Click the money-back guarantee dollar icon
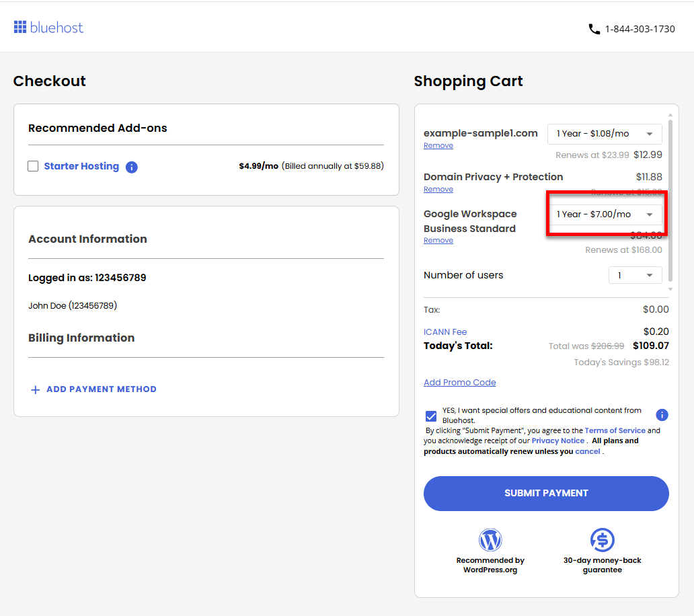Viewport: 694px width, 616px height. tap(602, 540)
